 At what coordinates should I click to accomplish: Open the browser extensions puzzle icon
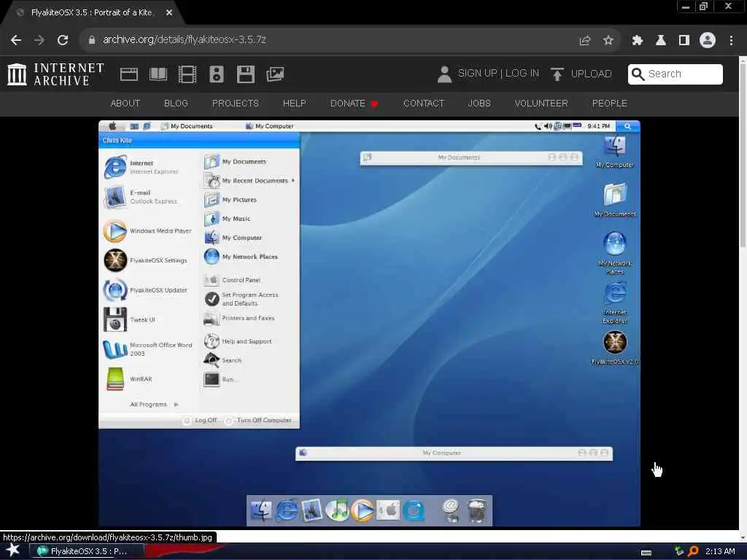[637, 41]
